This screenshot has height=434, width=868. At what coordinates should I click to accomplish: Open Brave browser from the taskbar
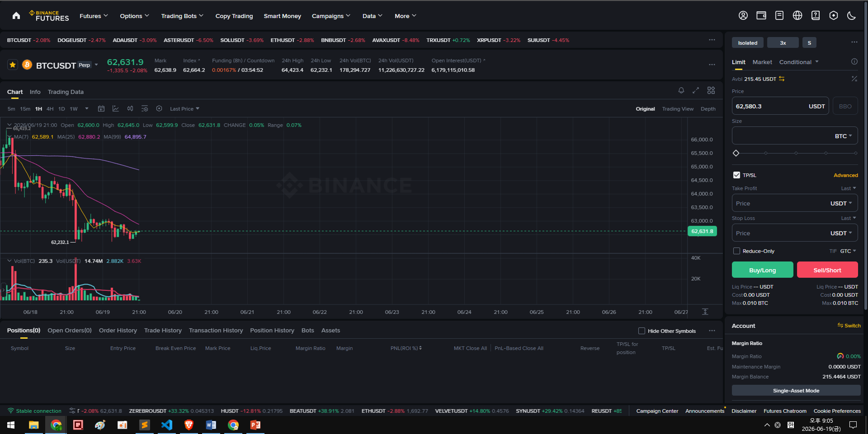click(189, 425)
